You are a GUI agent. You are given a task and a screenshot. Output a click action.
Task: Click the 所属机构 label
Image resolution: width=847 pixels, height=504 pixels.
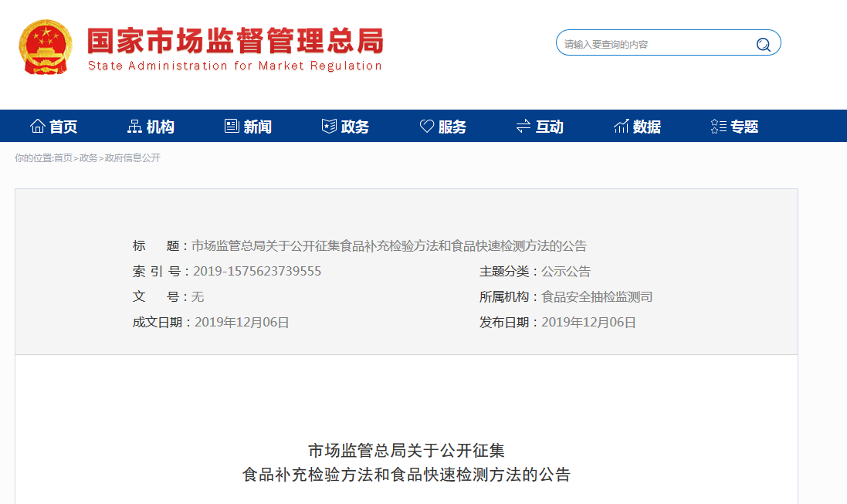click(x=504, y=296)
